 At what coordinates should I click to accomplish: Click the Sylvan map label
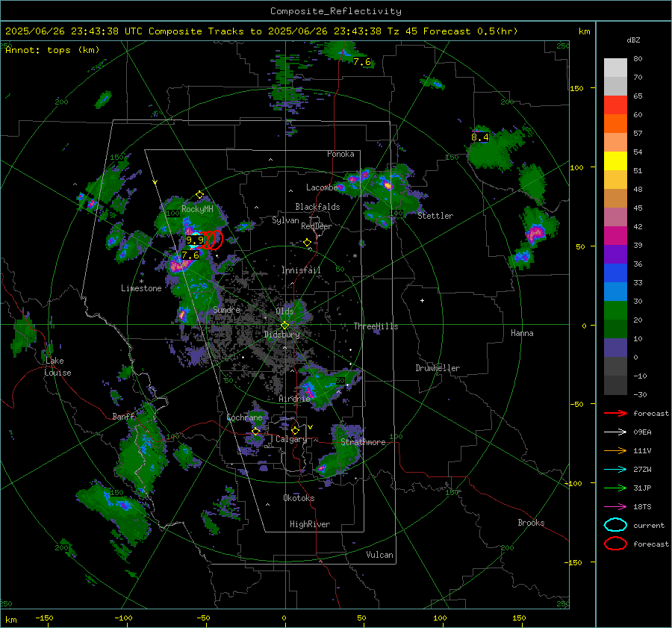[x=285, y=220]
